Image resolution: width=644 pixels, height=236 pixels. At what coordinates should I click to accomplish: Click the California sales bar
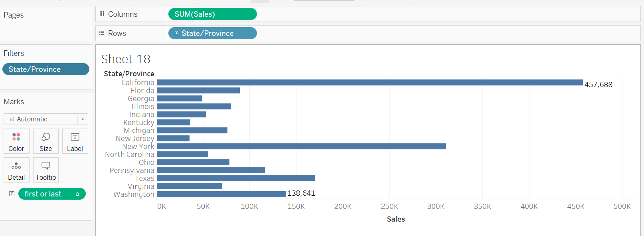tap(369, 83)
